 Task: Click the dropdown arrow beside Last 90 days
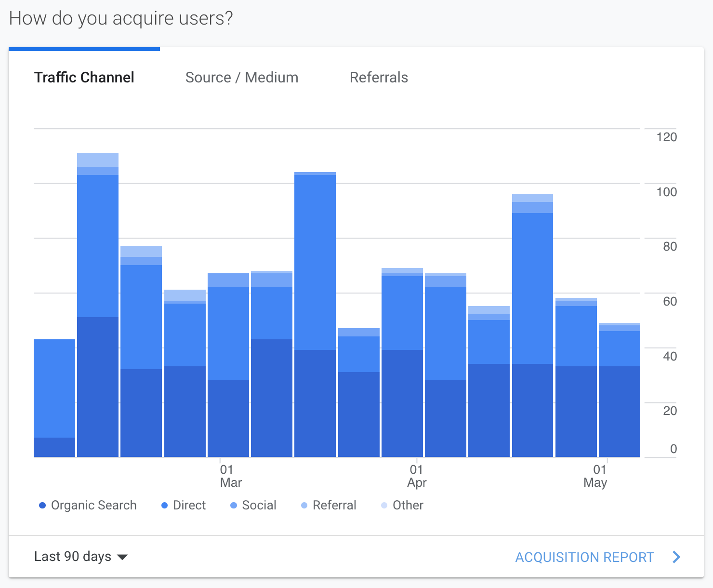[x=123, y=557]
